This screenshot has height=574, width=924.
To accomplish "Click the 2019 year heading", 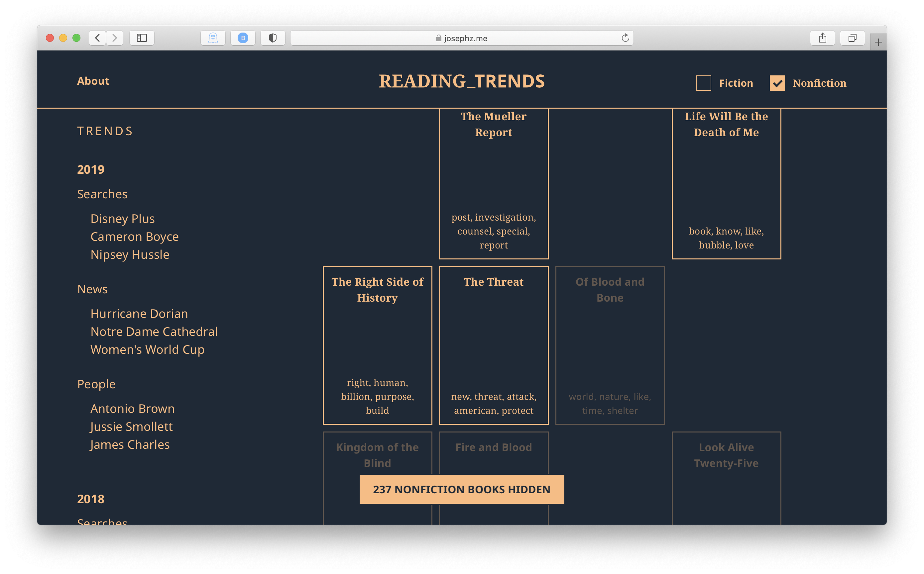I will coord(91,169).
